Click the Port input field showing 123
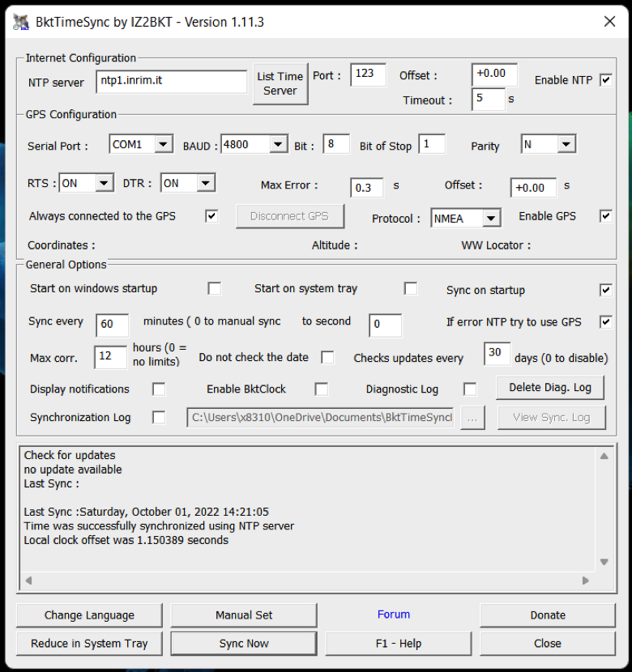This screenshot has height=672, width=632. pyautogui.click(x=368, y=74)
